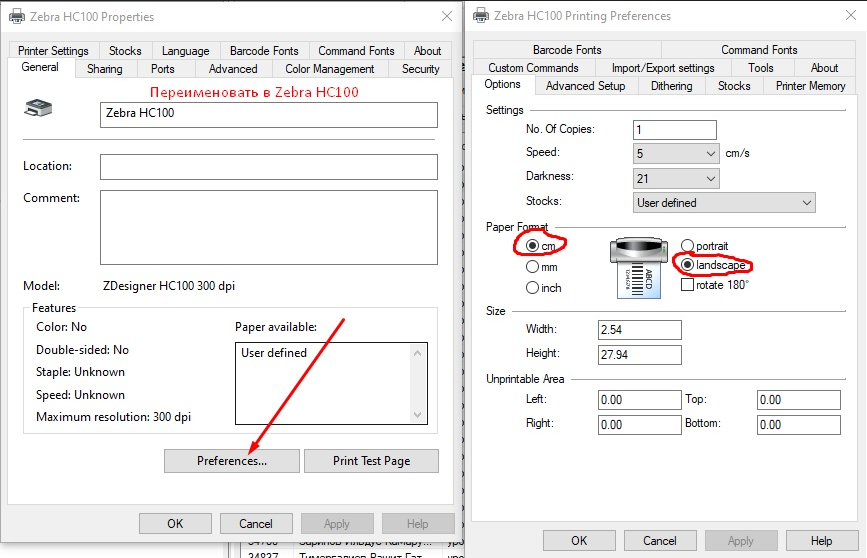Open the Custom Commands tab
The width and height of the screenshot is (867, 558).
coord(533,67)
